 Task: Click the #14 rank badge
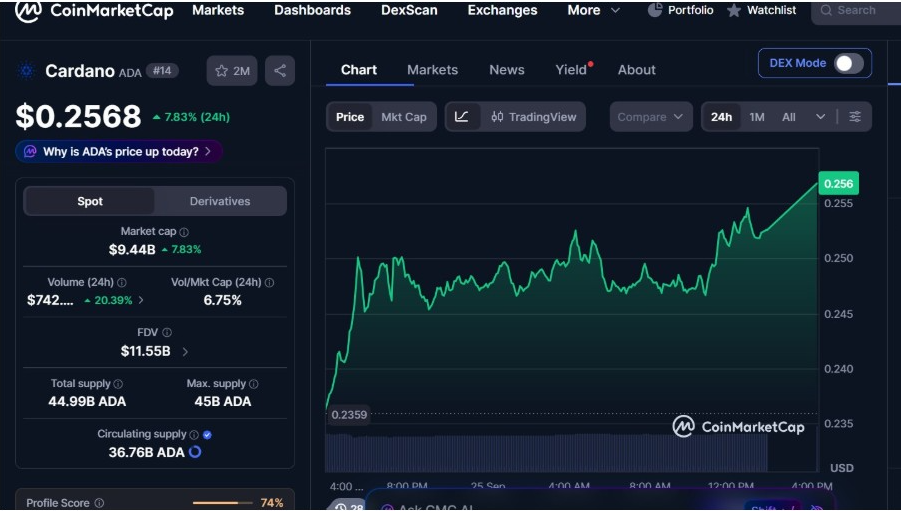162,71
